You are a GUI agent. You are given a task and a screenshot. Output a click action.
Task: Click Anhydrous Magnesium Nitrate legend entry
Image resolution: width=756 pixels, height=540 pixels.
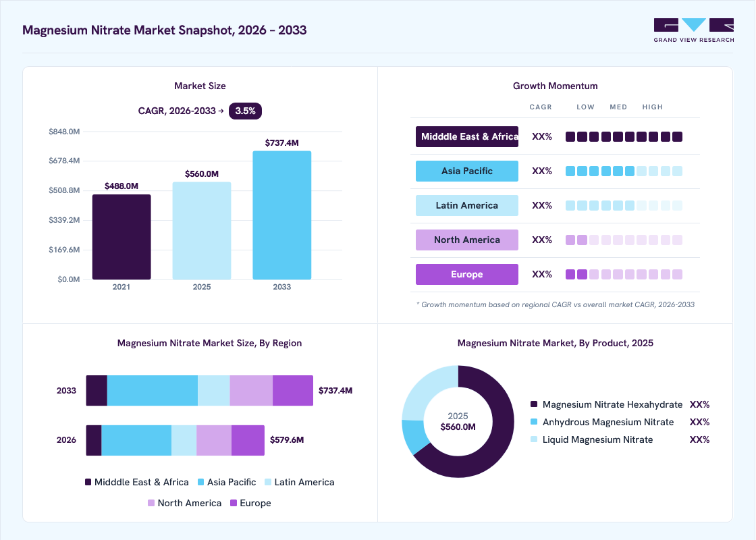pyautogui.click(x=620, y=422)
